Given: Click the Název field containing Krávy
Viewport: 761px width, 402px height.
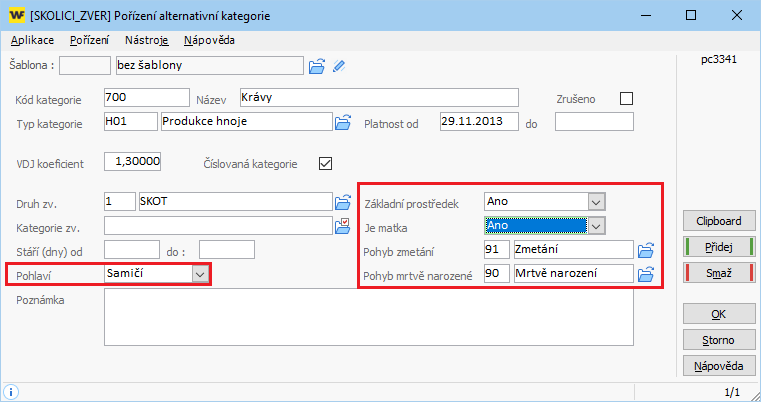Looking at the screenshot, I should pyautogui.click(x=378, y=97).
